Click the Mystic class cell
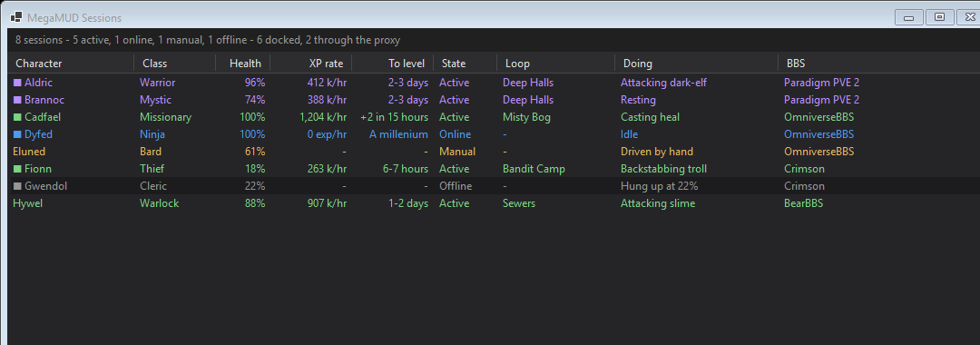This screenshot has height=345, width=980. click(x=155, y=100)
